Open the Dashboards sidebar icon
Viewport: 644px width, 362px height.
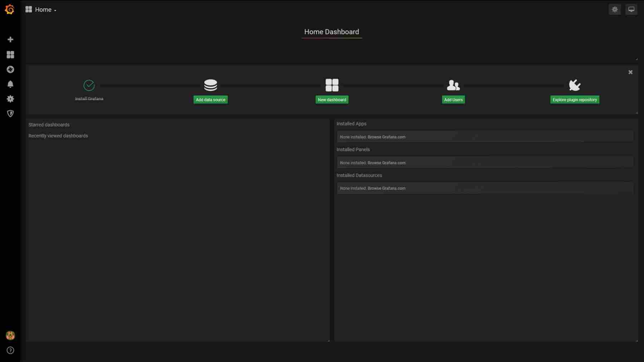[10, 54]
